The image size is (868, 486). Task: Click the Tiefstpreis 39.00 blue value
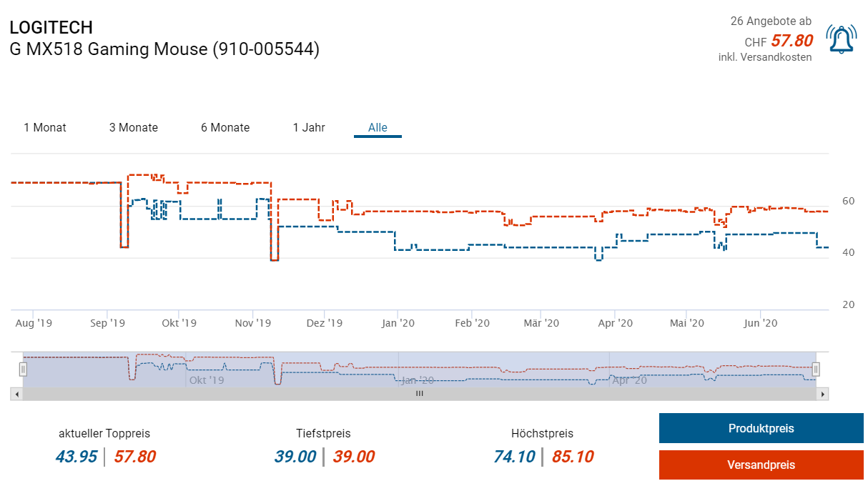tap(295, 457)
